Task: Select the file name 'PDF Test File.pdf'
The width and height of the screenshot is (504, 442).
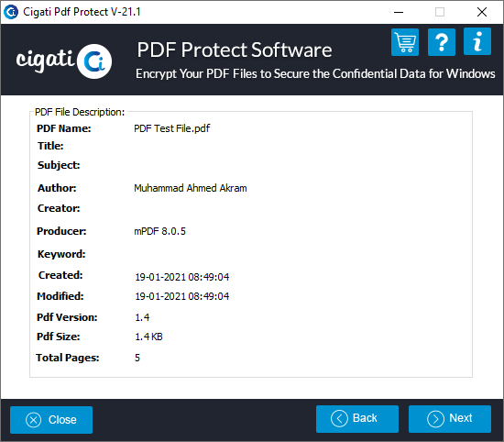Action: coord(171,128)
